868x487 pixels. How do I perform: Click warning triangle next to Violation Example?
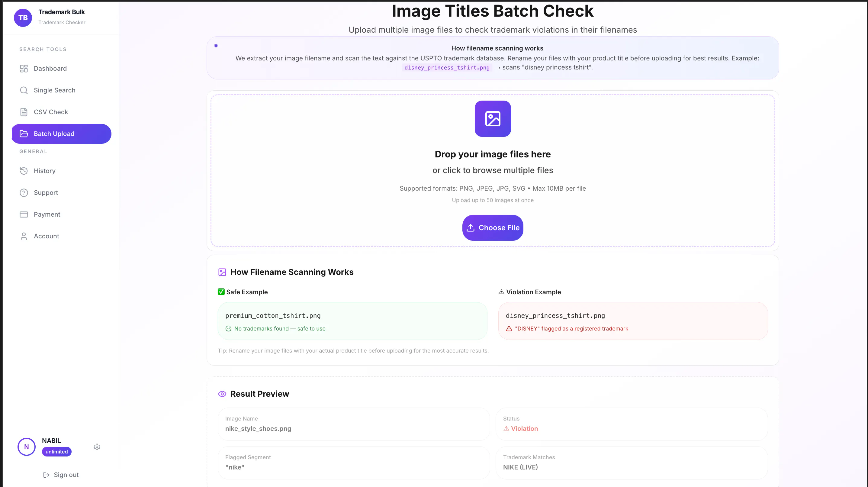tap(501, 292)
